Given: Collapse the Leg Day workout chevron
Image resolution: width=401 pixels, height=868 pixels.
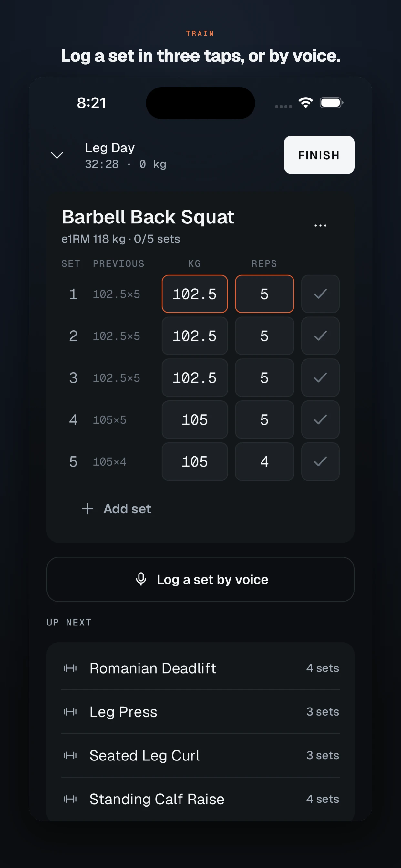Looking at the screenshot, I should click(x=57, y=155).
